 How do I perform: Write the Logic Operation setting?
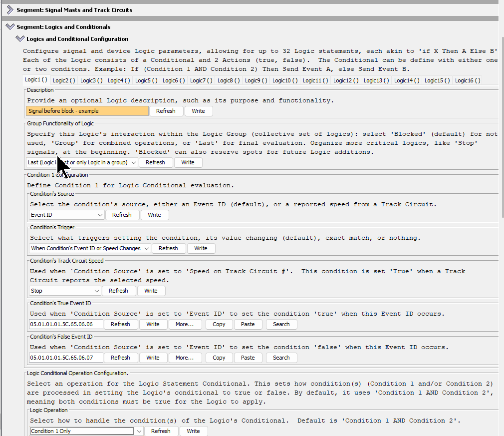point(193,431)
